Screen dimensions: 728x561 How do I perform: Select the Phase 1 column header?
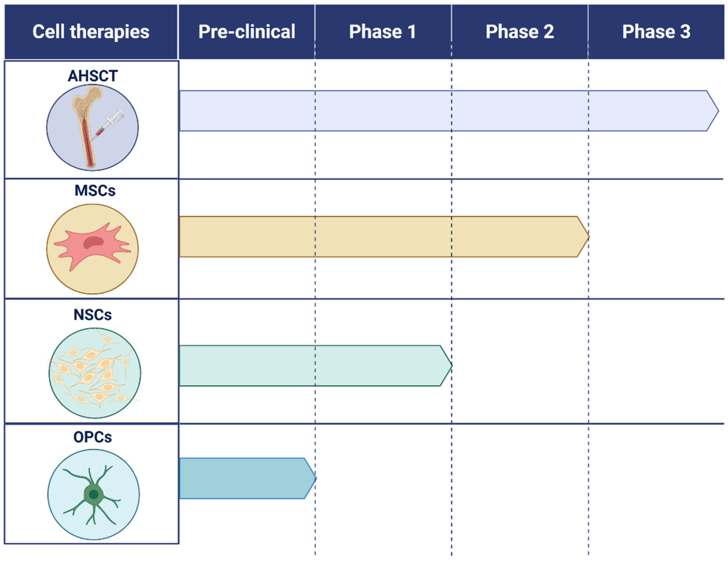383,32
